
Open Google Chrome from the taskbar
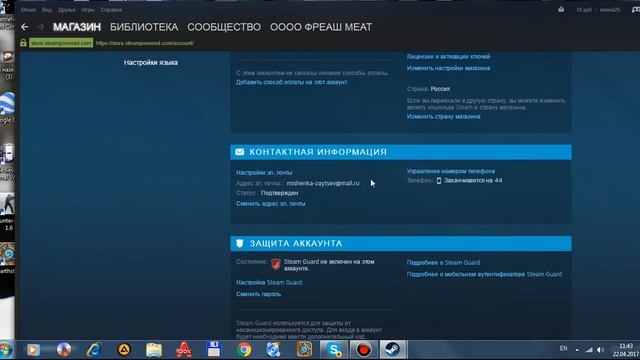pos(244,350)
